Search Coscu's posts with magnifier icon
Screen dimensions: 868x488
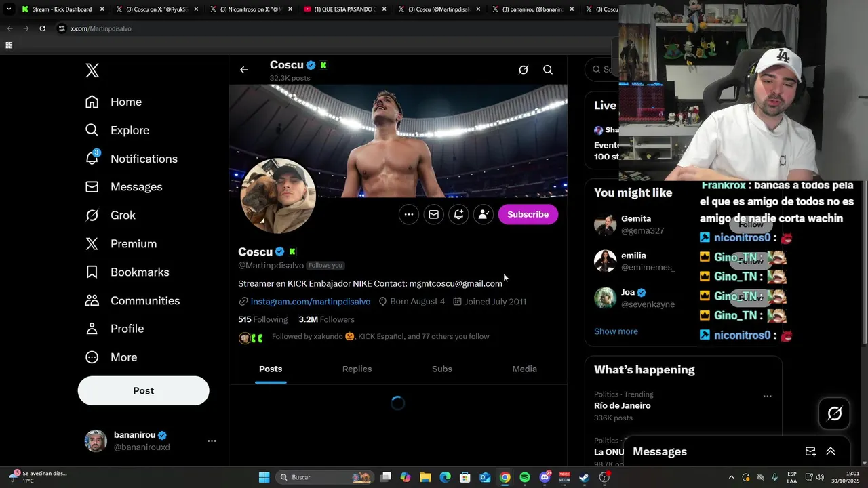[x=548, y=70]
